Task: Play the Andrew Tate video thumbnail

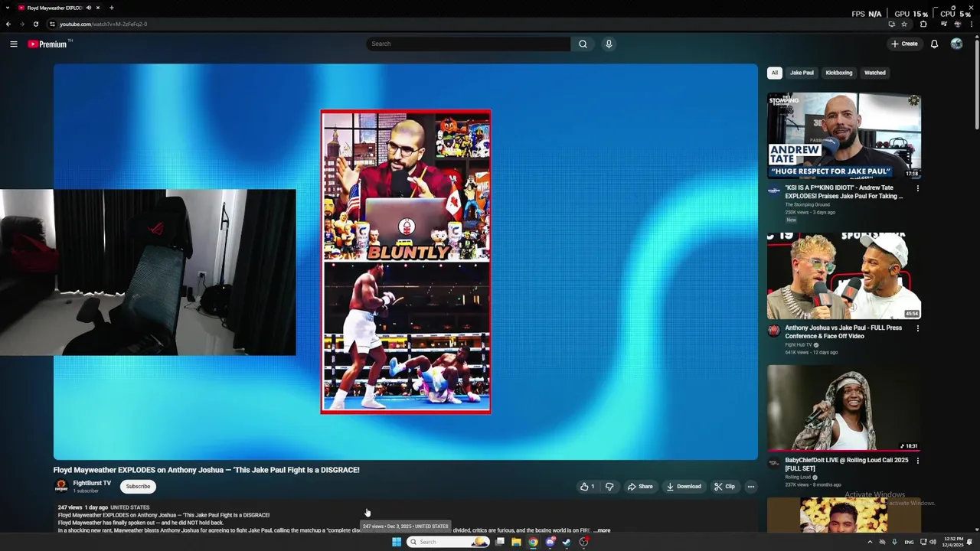Action: (x=844, y=136)
